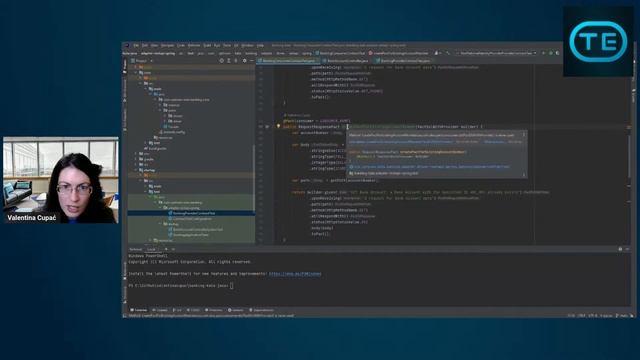Open the Project view dropdown
640x360 pixels.
(x=142, y=61)
